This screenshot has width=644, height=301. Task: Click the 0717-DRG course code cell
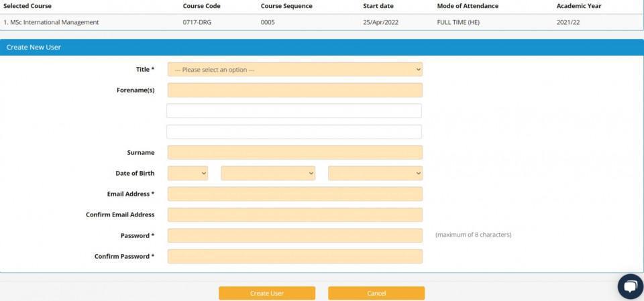click(x=197, y=22)
